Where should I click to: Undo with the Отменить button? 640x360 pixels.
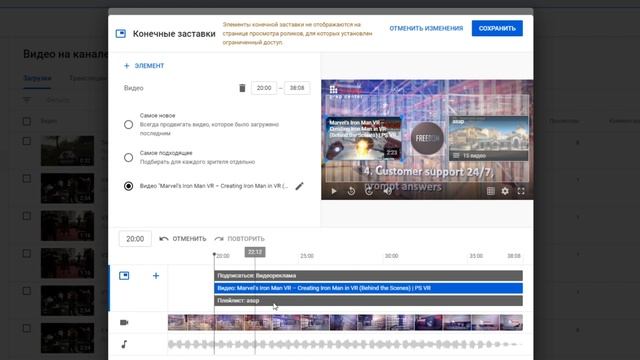tap(183, 239)
